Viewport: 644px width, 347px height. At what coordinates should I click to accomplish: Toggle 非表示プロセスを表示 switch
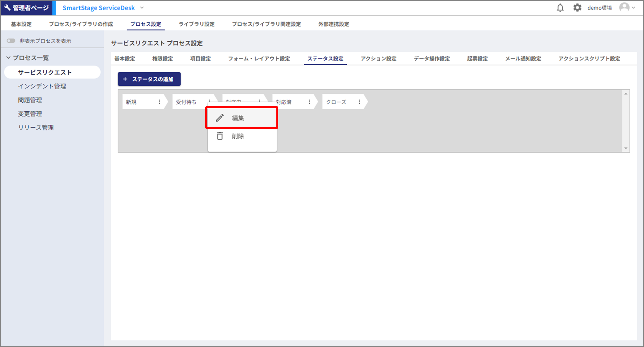(x=11, y=41)
